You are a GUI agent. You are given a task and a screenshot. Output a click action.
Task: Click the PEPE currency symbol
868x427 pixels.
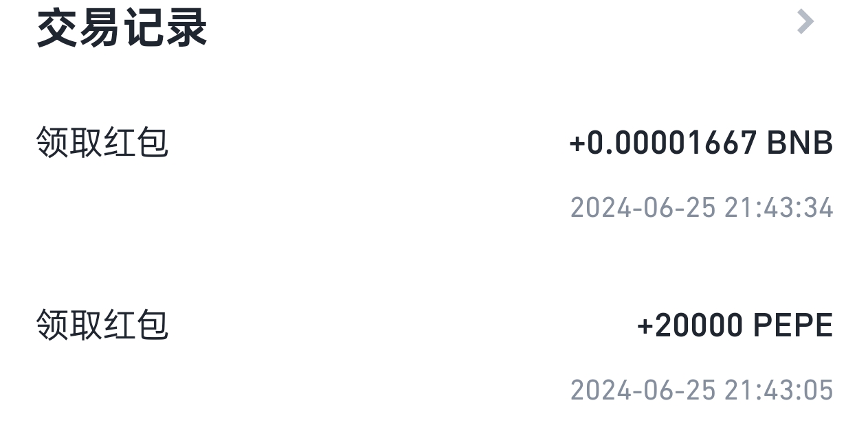pos(793,325)
